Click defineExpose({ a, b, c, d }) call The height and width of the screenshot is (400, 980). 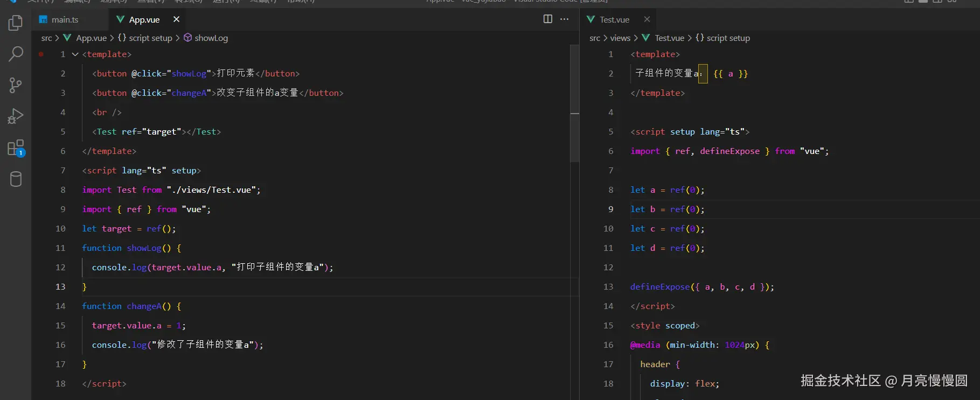pyautogui.click(x=702, y=287)
